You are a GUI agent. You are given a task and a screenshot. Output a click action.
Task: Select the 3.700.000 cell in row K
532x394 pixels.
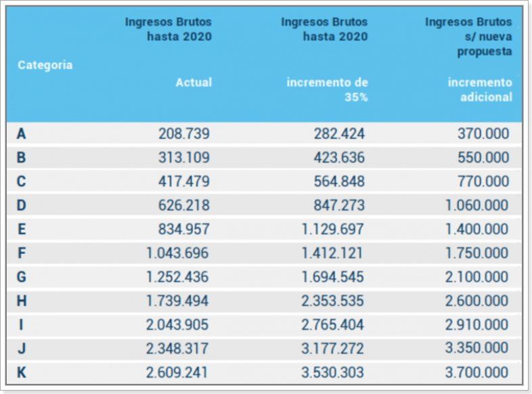pos(476,372)
